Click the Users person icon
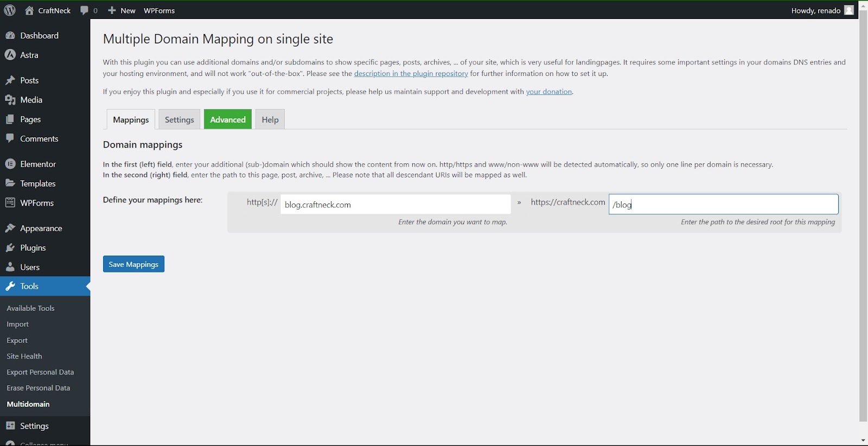The image size is (868, 446). 10,267
